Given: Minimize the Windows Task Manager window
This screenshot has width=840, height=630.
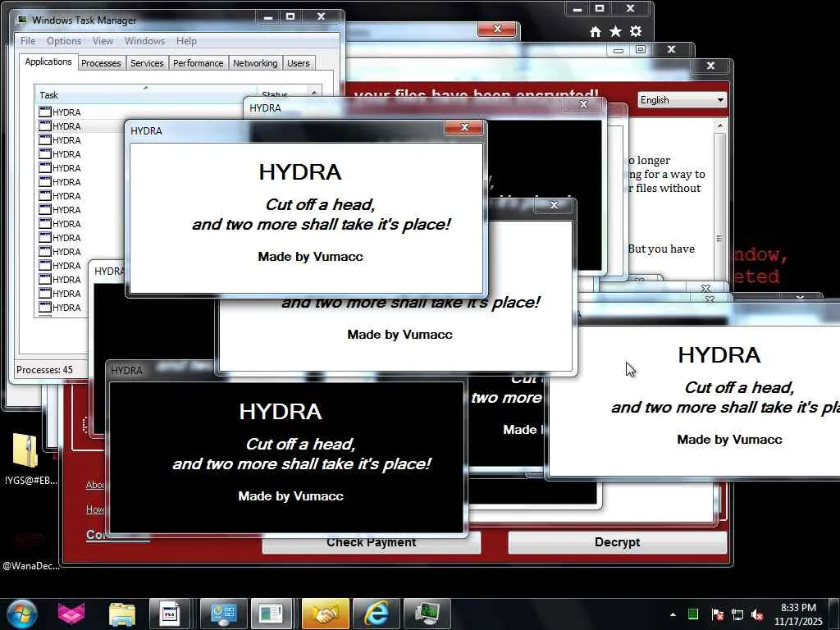Looking at the screenshot, I should 268,16.
